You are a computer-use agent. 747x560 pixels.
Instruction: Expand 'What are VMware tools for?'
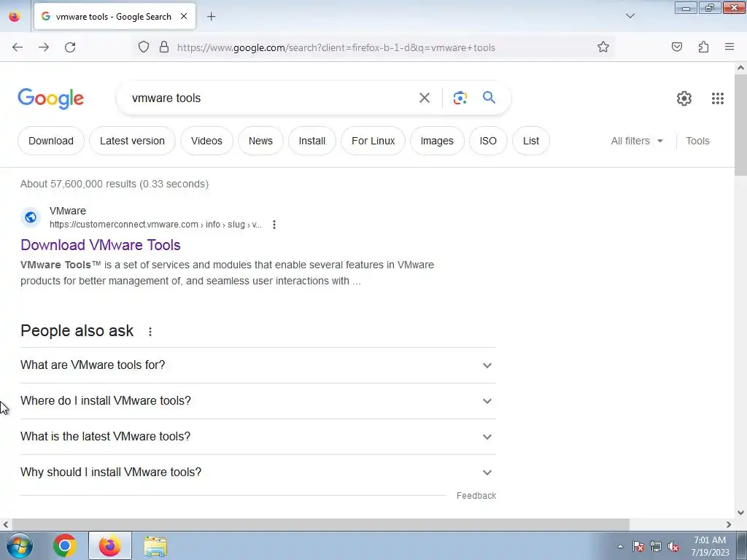pyautogui.click(x=258, y=365)
